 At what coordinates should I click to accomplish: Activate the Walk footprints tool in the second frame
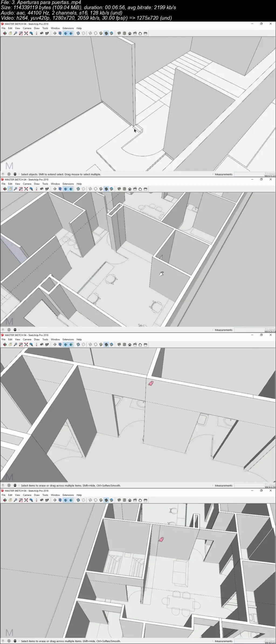[x=47, y=189]
